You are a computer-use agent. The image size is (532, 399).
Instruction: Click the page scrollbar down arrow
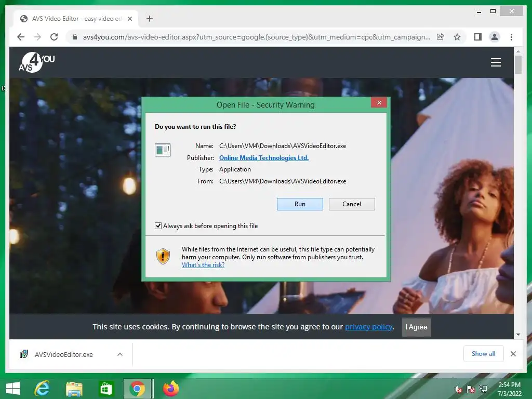[518, 335]
